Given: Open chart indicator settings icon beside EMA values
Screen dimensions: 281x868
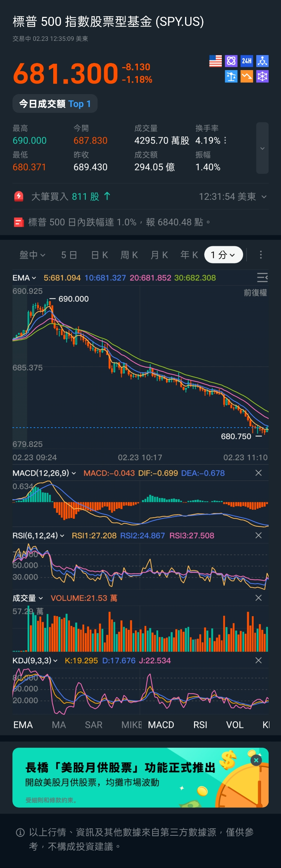Looking at the screenshot, I should [x=262, y=278].
